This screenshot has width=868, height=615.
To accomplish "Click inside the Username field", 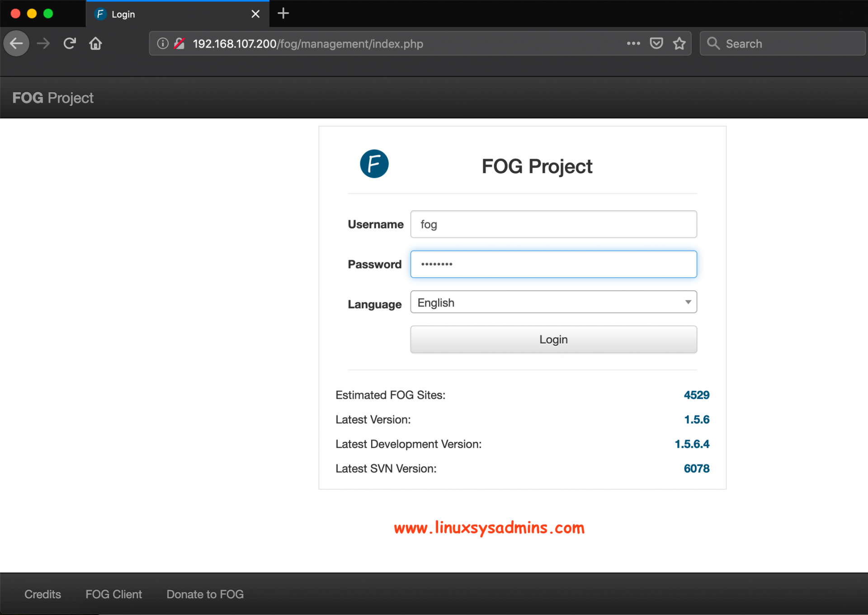I will click(553, 224).
